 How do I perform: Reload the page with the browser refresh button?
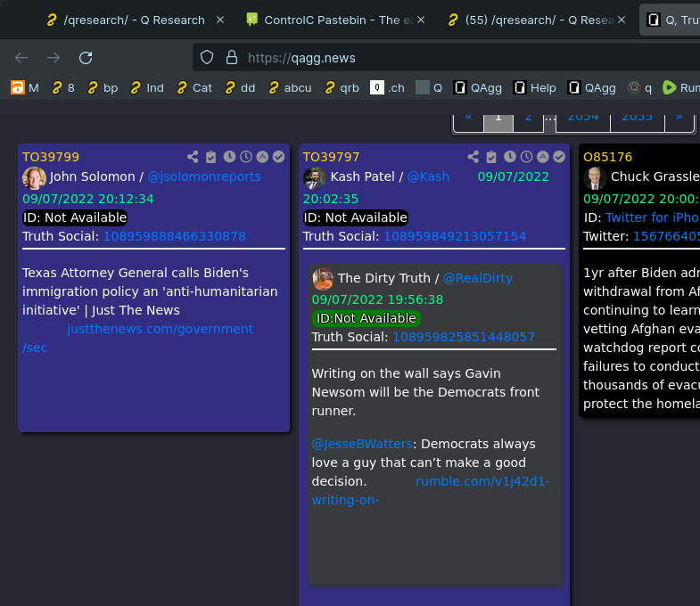(86, 58)
